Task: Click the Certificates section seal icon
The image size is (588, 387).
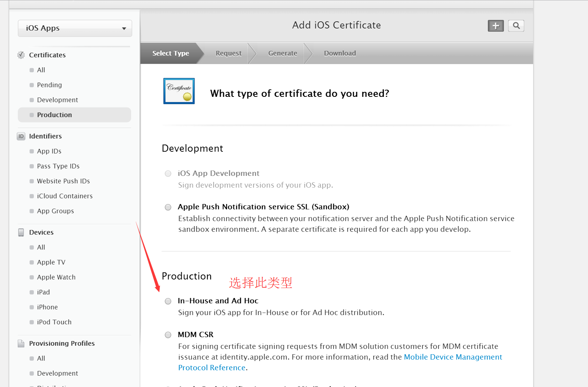Action: click(x=21, y=55)
